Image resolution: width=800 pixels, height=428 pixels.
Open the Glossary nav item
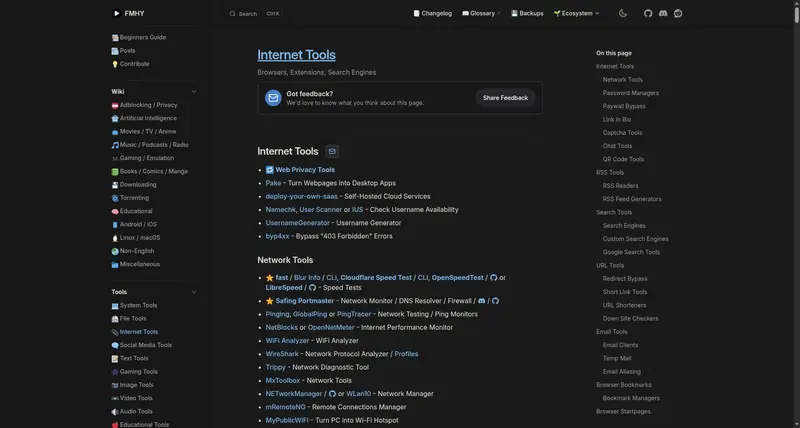click(x=481, y=14)
